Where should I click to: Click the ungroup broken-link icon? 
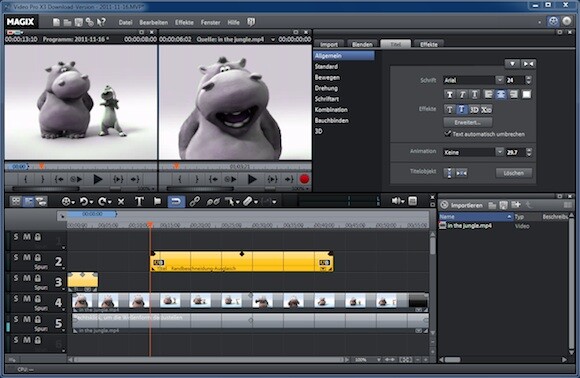coord(213,202)
